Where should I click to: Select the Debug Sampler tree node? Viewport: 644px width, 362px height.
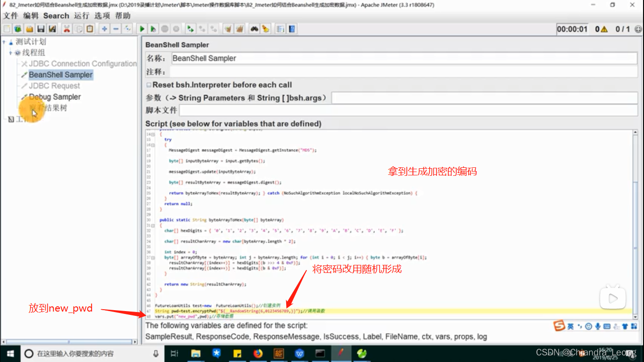pyautogui.click(x=55, y=97)
